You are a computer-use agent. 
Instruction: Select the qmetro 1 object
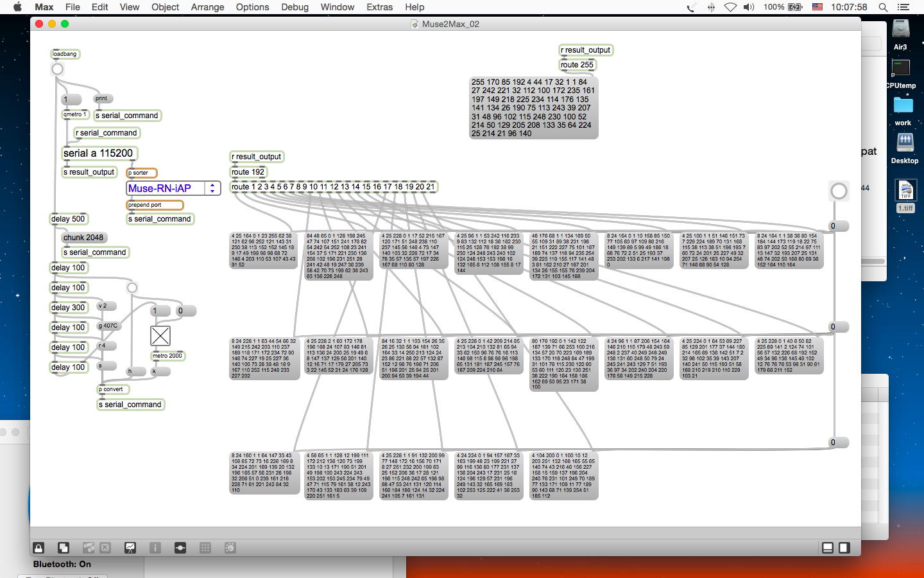click(76, 115)
